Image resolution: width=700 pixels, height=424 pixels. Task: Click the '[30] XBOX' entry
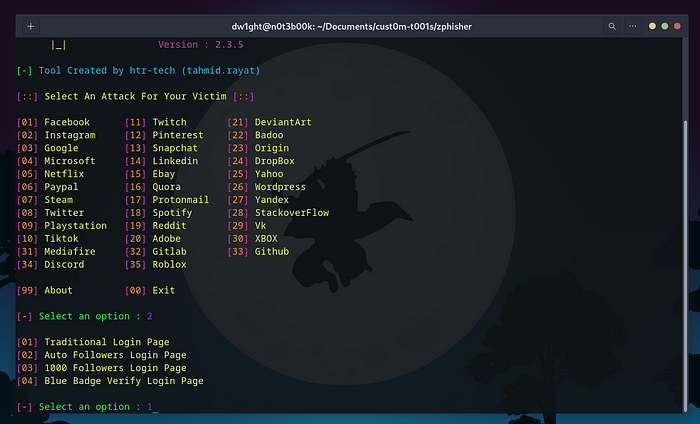point(253,239)
